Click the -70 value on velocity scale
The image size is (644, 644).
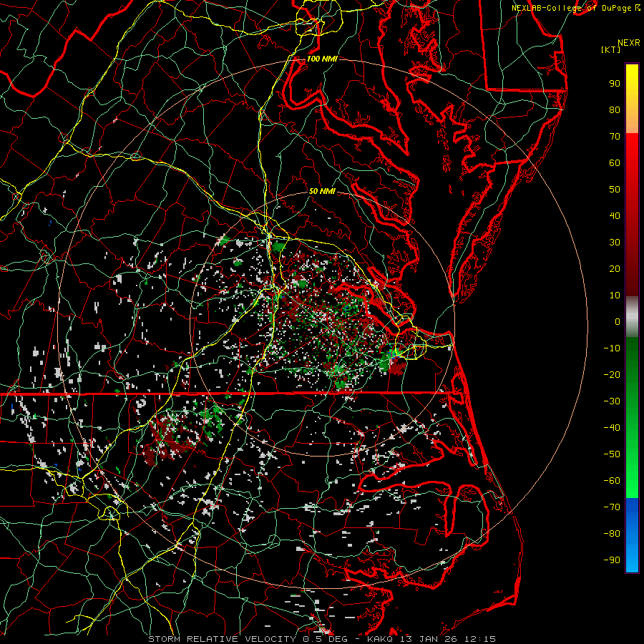(x=612, y=507)
